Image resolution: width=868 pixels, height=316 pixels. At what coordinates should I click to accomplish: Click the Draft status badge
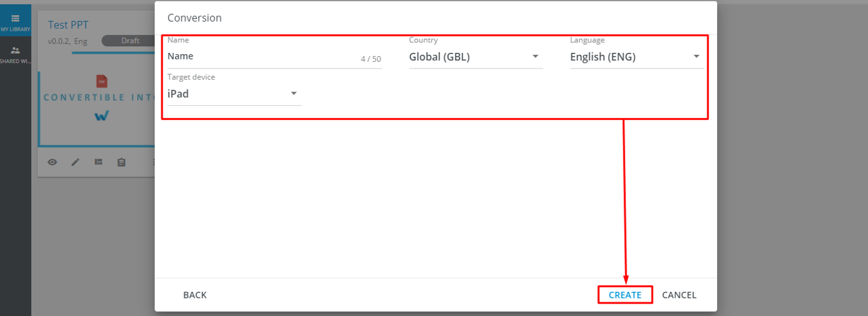[x=130, y=40]
